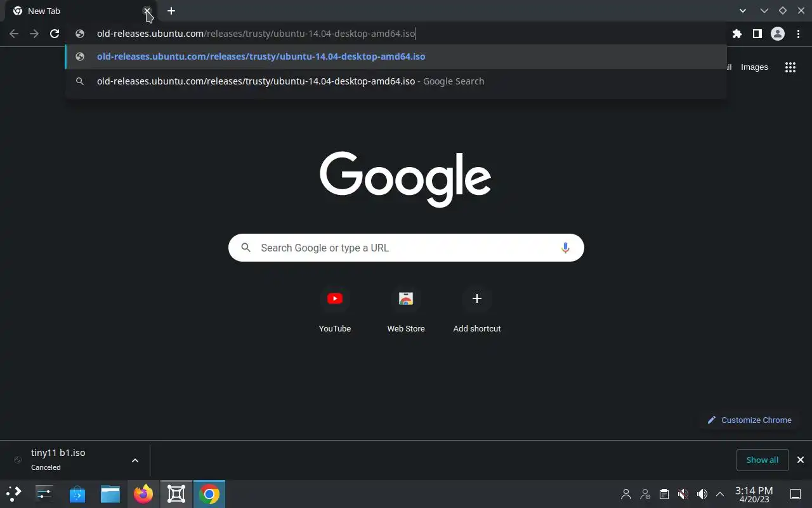Click the browser Back arrow

click(14, 34)
